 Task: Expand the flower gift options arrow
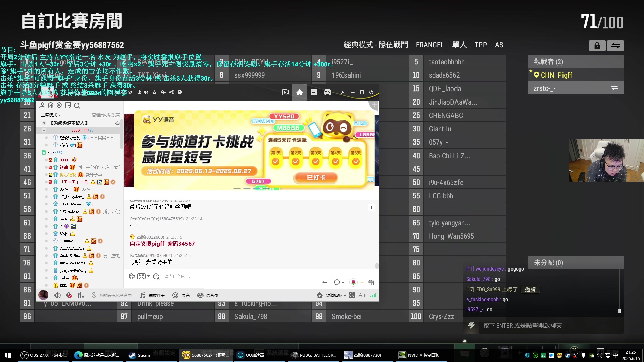(362, 282)
